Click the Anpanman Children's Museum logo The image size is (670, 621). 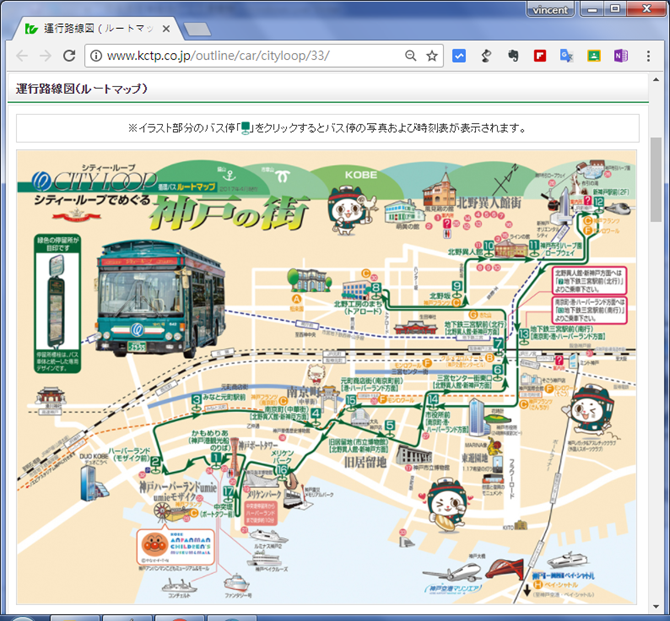pyautogui.click(x=175, y=546)
